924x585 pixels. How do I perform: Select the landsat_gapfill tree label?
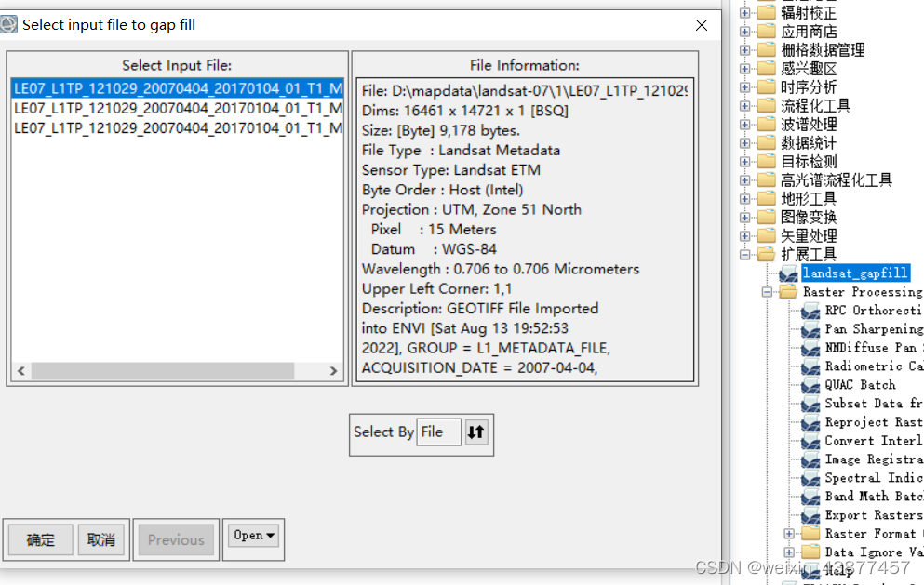coord(856,273)
